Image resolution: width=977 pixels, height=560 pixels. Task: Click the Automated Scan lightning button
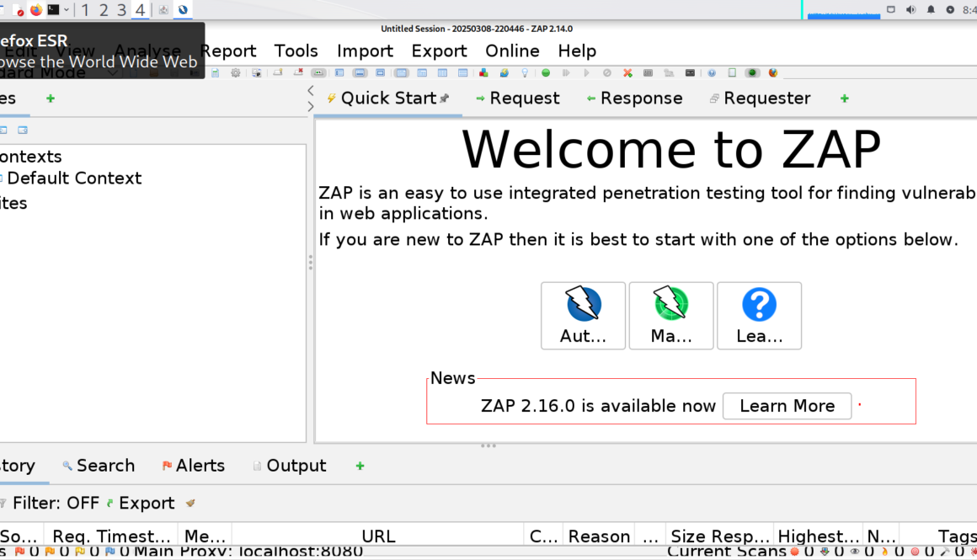583,316
